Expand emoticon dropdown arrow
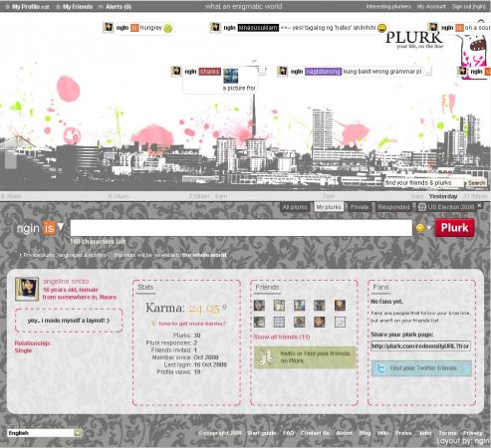 (429, 228)
